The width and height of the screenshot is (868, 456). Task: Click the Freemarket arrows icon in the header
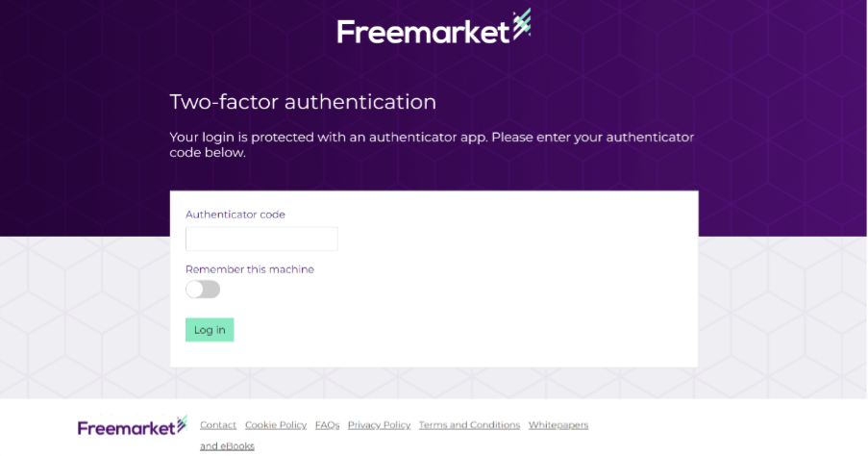pyautogui.click(x=521, y=24)
